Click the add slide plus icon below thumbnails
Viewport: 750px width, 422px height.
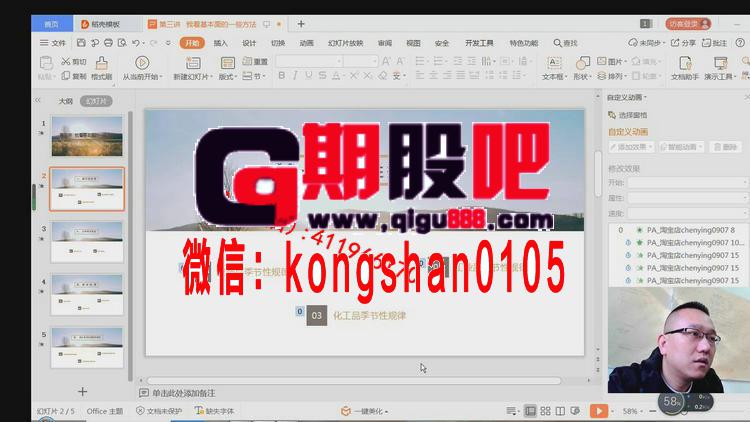(82, 392)
